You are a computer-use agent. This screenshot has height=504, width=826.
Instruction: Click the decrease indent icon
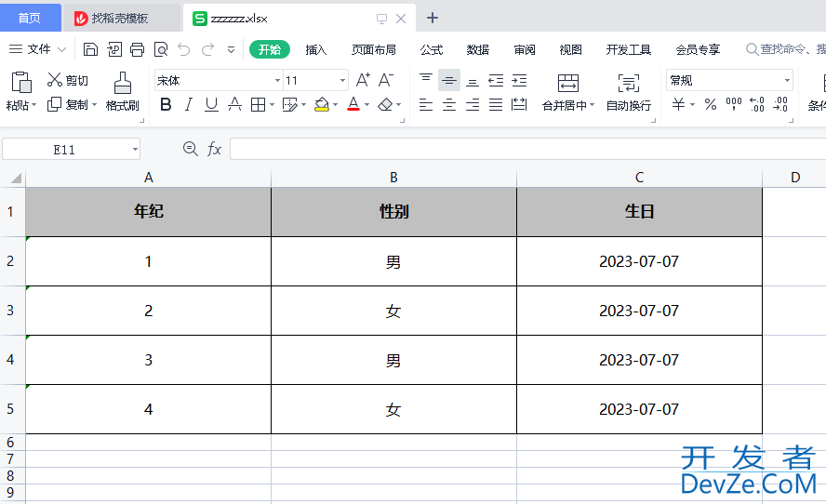tap(496, 80)
